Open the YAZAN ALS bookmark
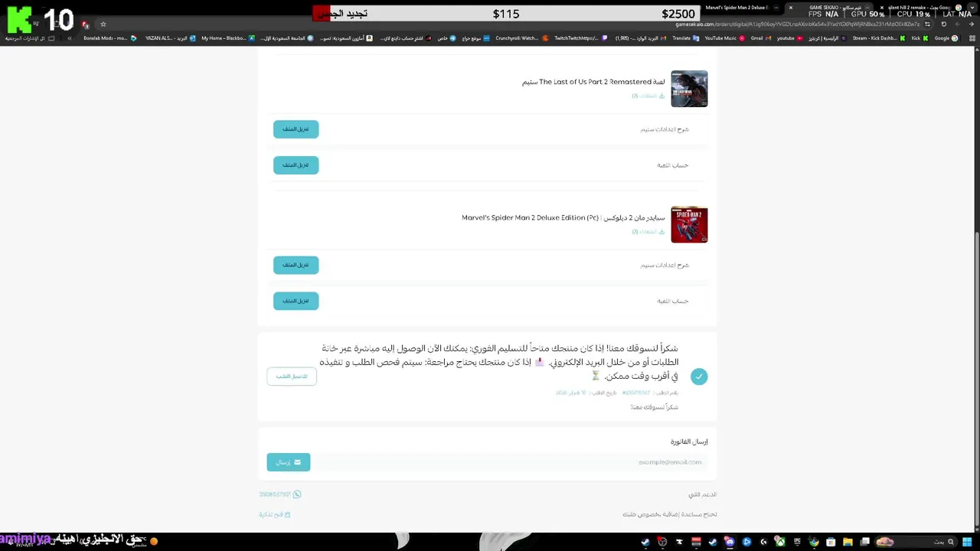Viewport: 980px width, 551px height. (x=171, y=38)
